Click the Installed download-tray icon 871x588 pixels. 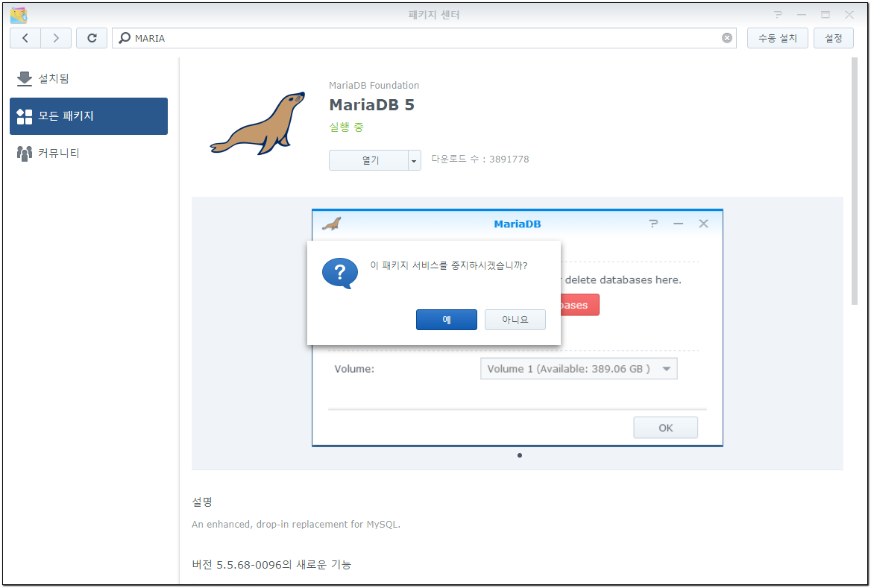click(25, 79)
